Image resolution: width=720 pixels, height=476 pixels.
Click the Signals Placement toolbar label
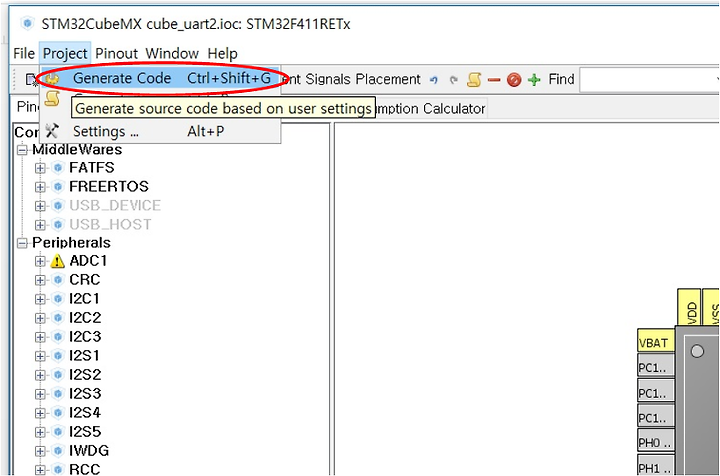pos(363,79)
